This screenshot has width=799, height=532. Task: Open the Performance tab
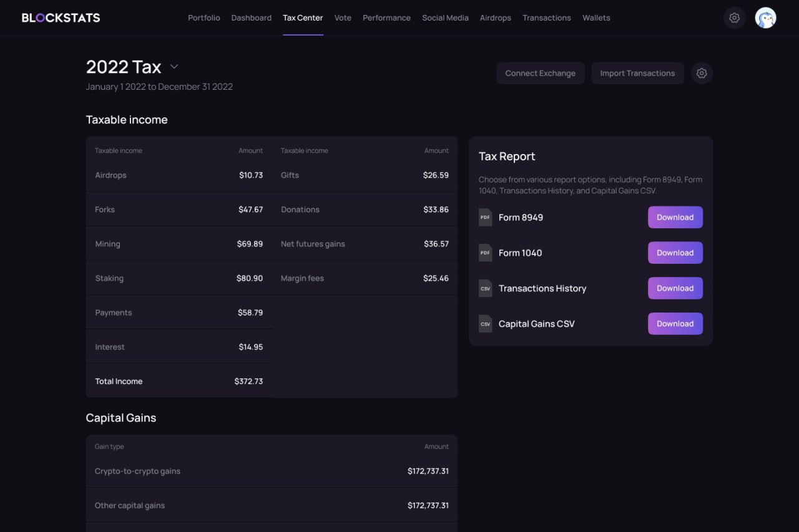pyautogui.click(x=386, y=17)
